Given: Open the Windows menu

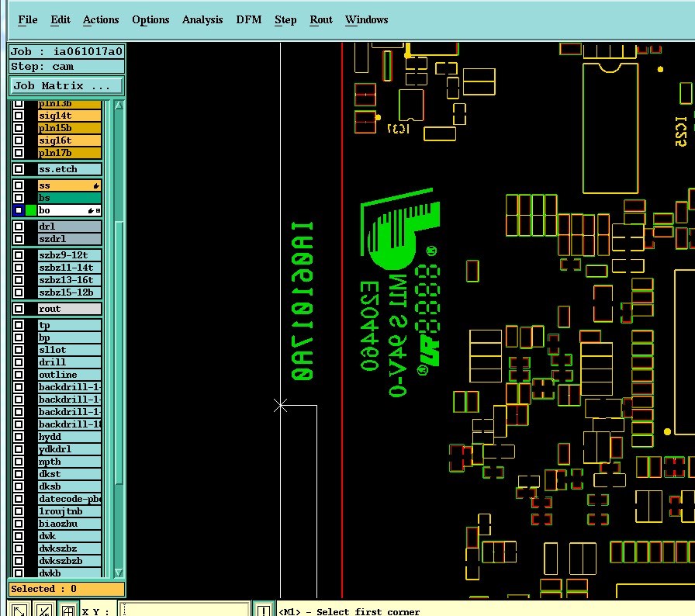Looking at the screenshot, I should [367, 20].
